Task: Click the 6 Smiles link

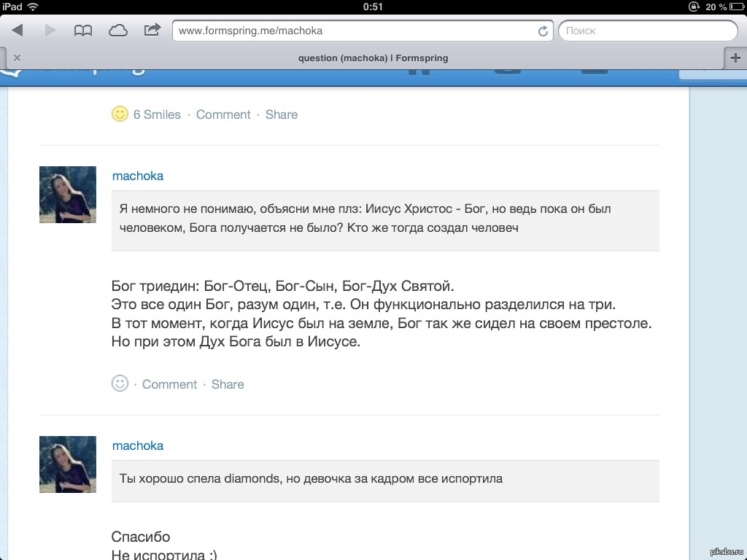Action: (157, 114)
